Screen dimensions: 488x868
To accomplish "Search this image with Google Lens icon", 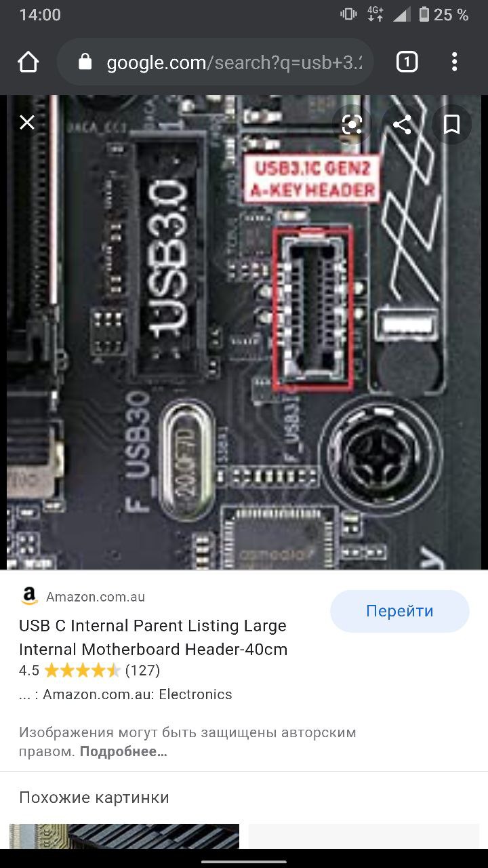I will tap(352, 124).
